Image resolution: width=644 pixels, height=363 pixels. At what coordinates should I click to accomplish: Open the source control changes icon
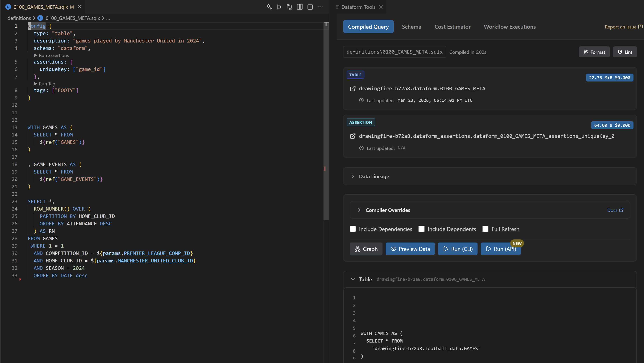tap(289, 7)
